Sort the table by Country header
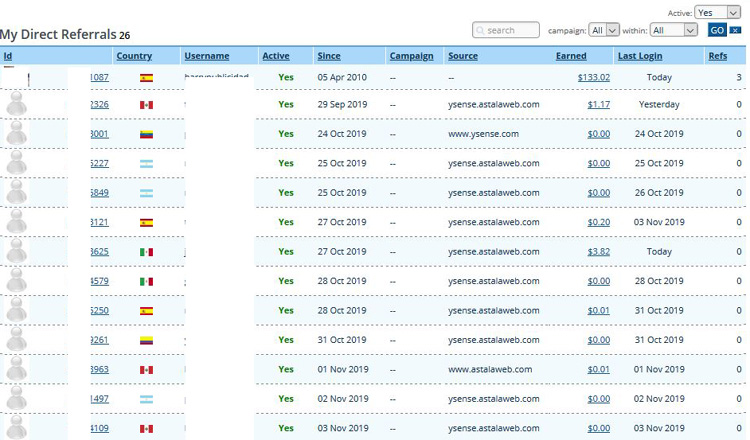 coord(134,56)
